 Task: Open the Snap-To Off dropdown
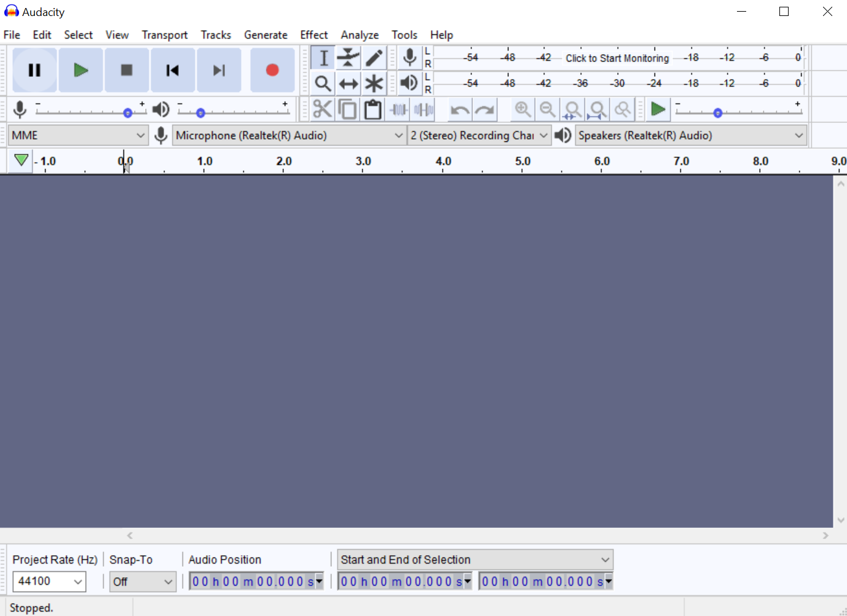point(143,582)
